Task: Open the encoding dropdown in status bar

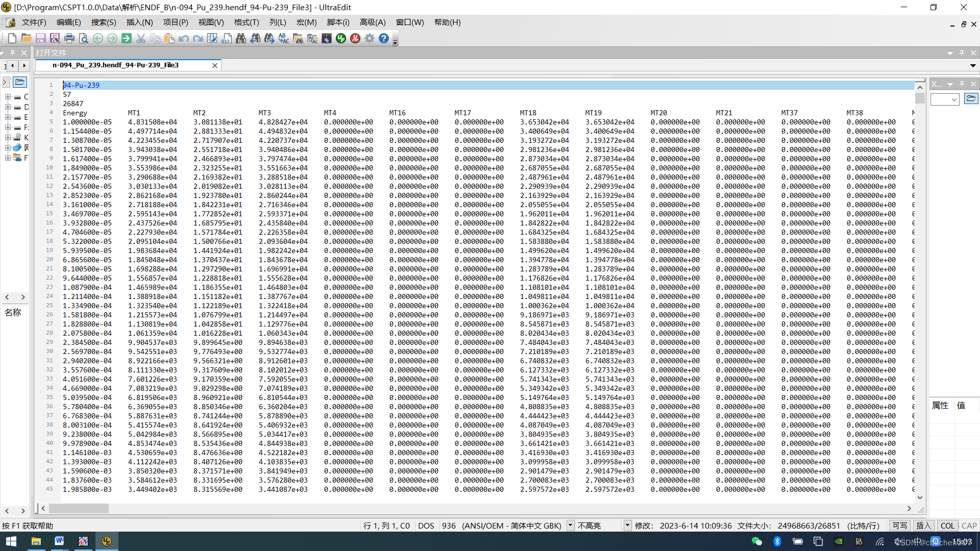Action: pyautogui.click(x=570, y=525)
